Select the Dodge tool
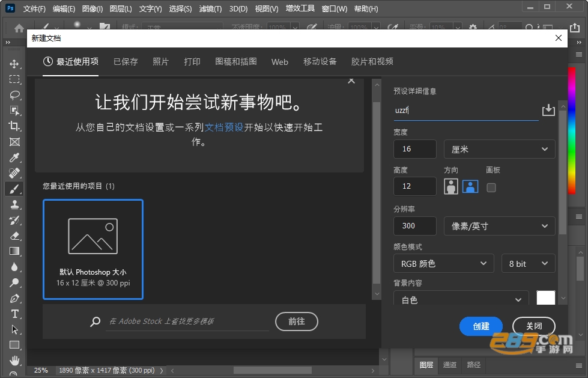Viewport: 588px width, 378px height. tap(14, 282)
